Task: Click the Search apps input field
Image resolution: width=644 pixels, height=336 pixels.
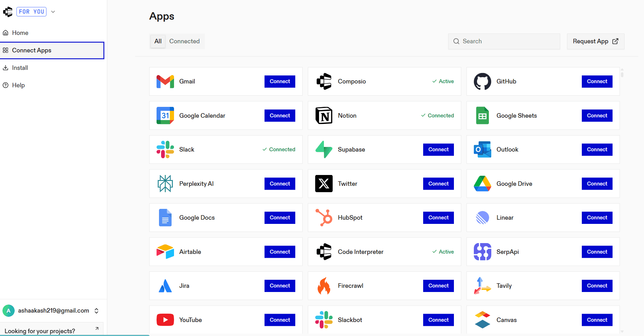Action: pos(504,41)
